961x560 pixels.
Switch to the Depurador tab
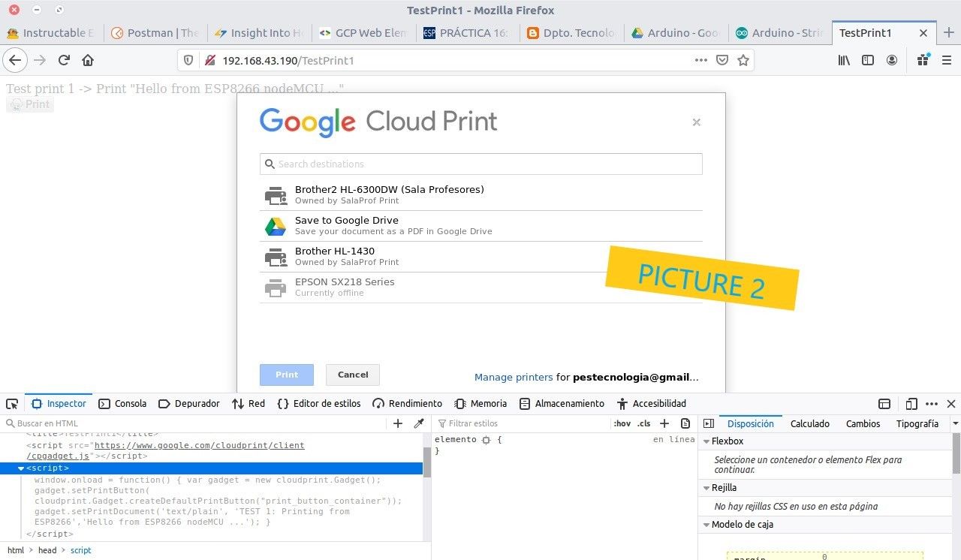point(188,404)
